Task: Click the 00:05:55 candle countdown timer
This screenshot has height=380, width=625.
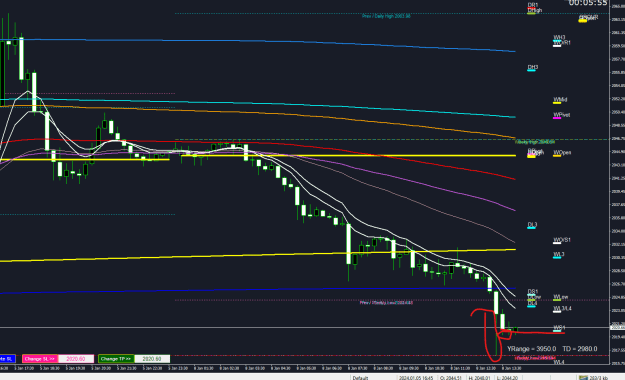Action: click(x=588, y=3)
